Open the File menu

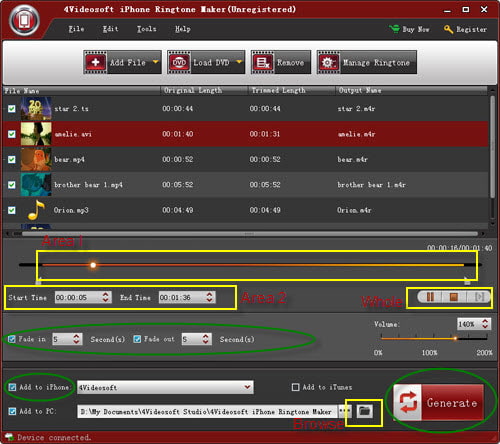click(76, 29)
